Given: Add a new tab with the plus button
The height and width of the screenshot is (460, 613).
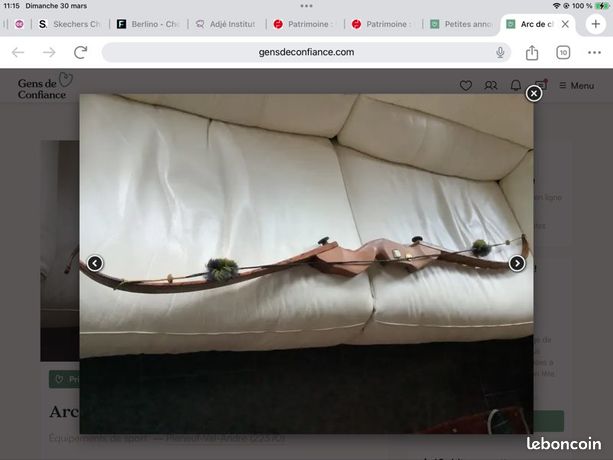Looking at the screenshot, I should click(595, 24).
